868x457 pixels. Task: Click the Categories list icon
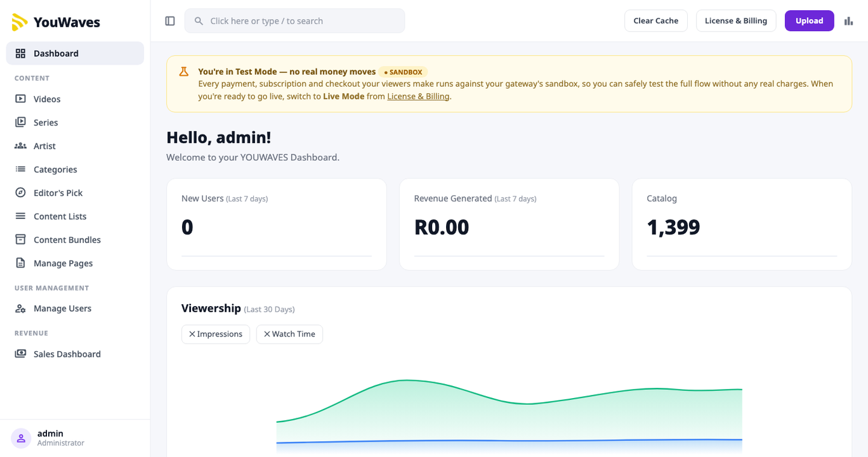point(21,169)
